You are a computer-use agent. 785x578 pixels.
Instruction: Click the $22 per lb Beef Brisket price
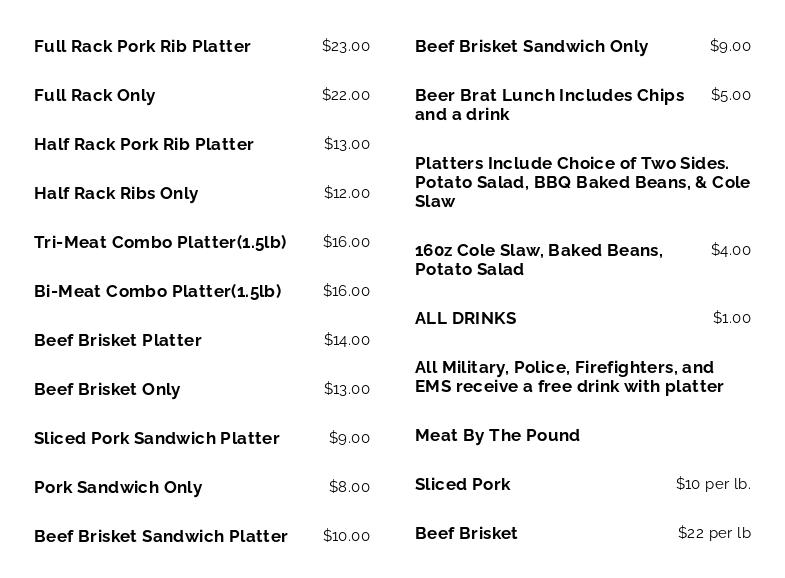[713, 533]
